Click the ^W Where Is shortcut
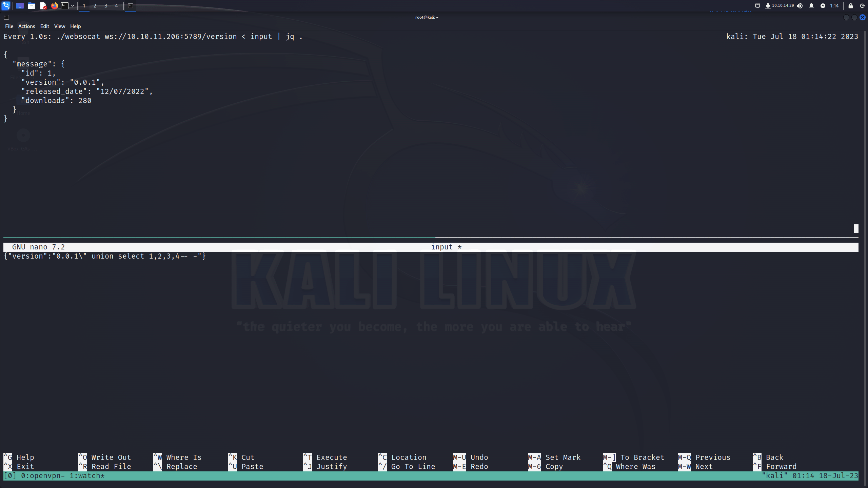This screenshot has height=488, width=868. click(177, 457)
